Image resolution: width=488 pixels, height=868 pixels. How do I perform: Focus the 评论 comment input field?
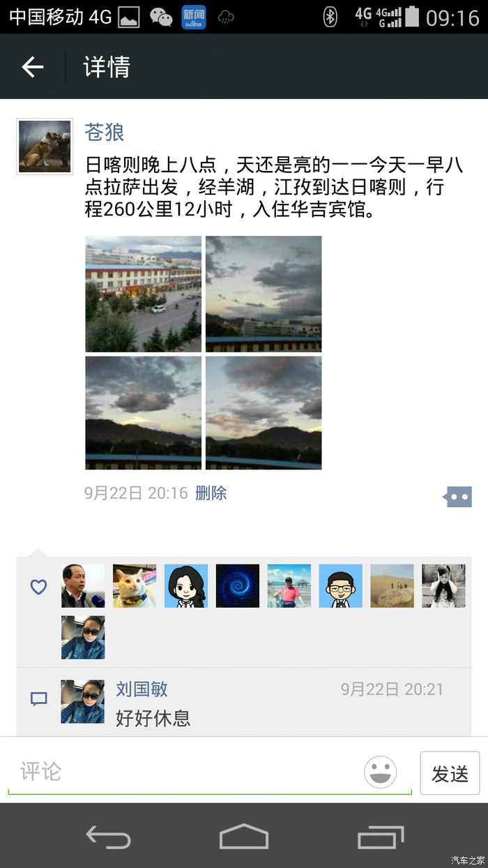coord(185,772)
